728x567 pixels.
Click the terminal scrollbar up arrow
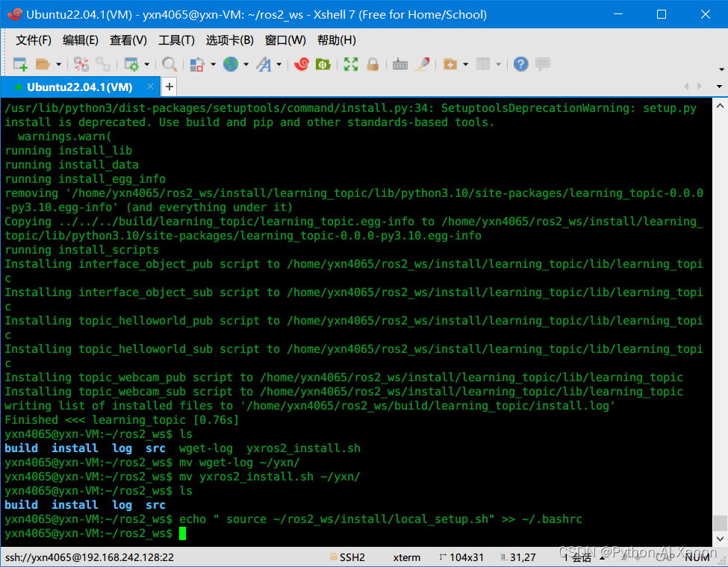(x=720, y=106)
